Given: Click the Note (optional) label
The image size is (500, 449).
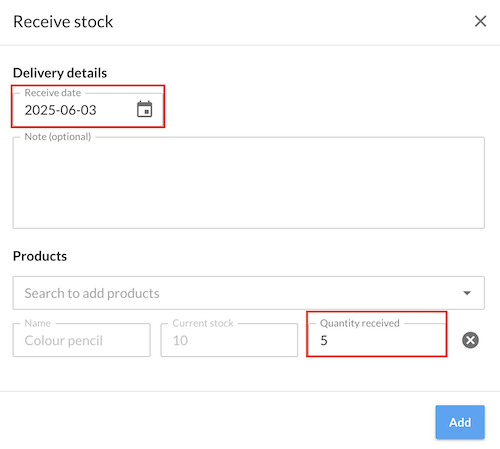Looking at the screenshot, I should 58,137.
